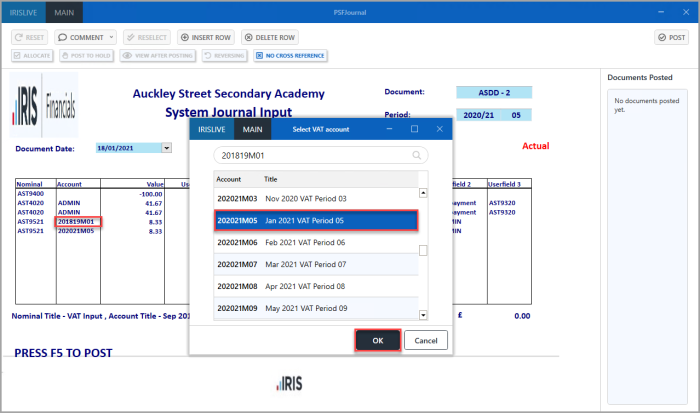Click account cell 202021M05 in journal grid
The width and height of the screenshot is (700, 413).
click(x=78, y=231)
